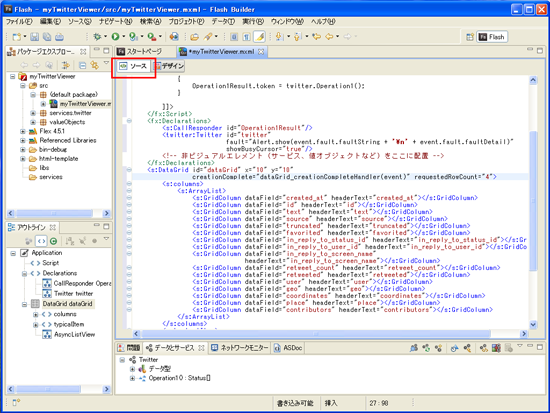The height and width of the screenshot is (413, 550).
Task: Switch to the ネットワークモニター tab
Action: pos(240,348)
